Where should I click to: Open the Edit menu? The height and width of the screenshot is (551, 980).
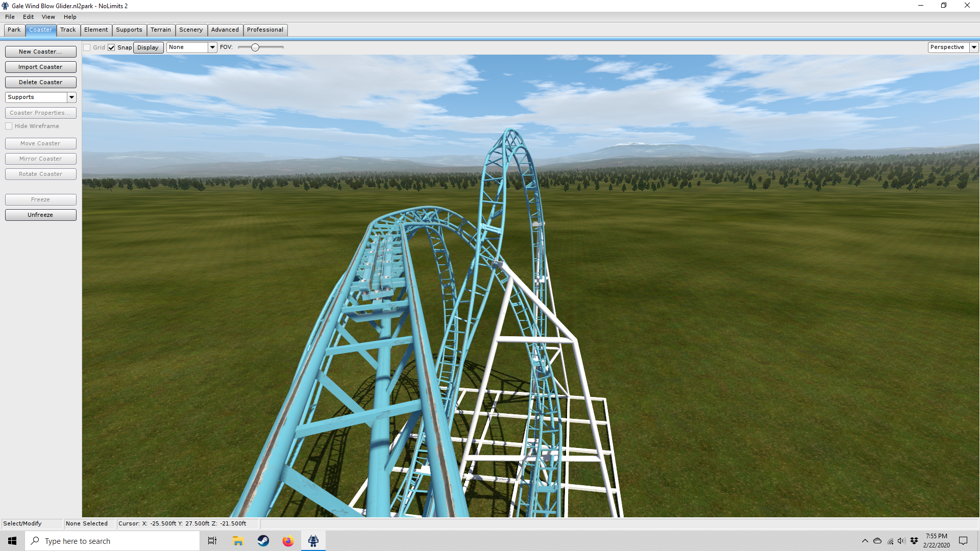coord(28,17)
